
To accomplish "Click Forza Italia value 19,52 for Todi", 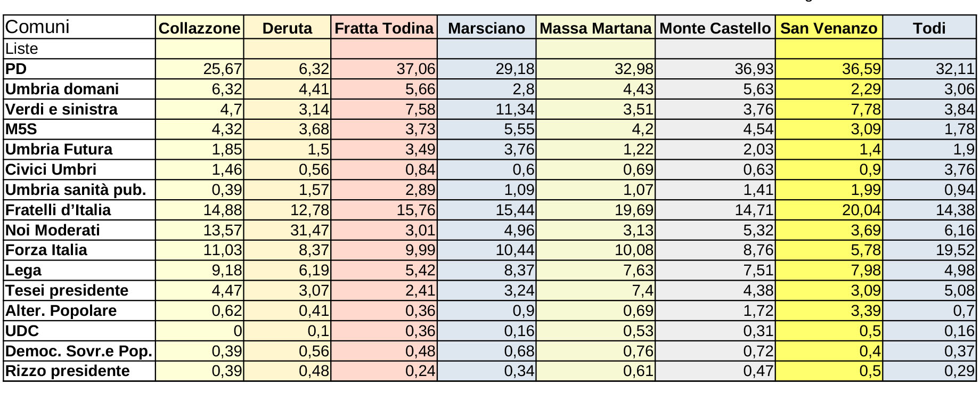I will [x=955, y=250].
